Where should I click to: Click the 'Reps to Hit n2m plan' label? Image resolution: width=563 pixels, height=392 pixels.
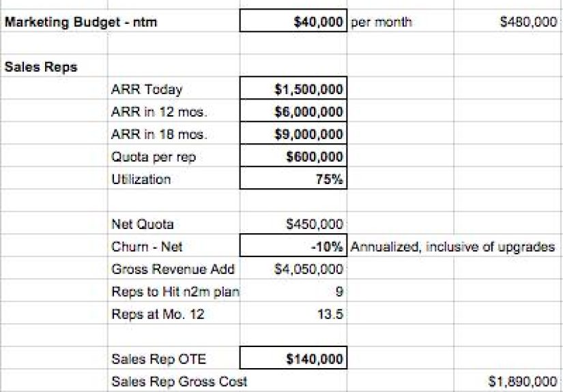click(175, 292)
